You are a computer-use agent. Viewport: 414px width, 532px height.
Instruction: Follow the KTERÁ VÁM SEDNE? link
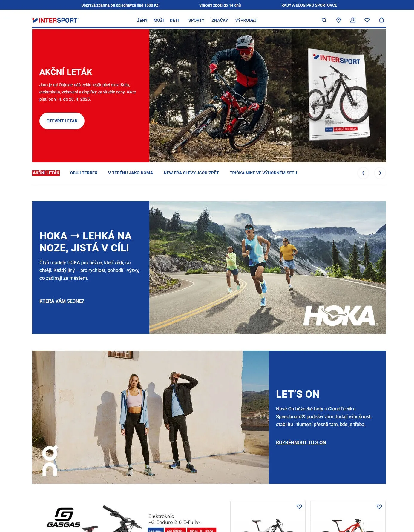point(62,301)
